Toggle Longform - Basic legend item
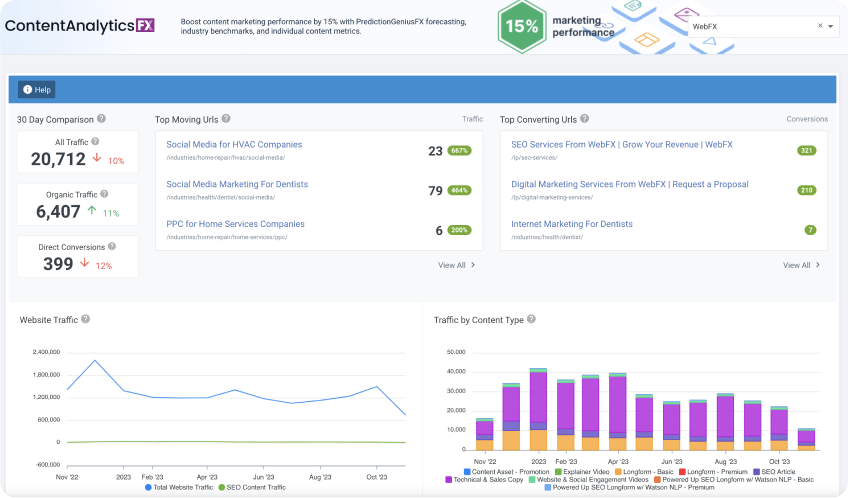The width and height of the screenshot is (848, 498). (x=645, y=472)
